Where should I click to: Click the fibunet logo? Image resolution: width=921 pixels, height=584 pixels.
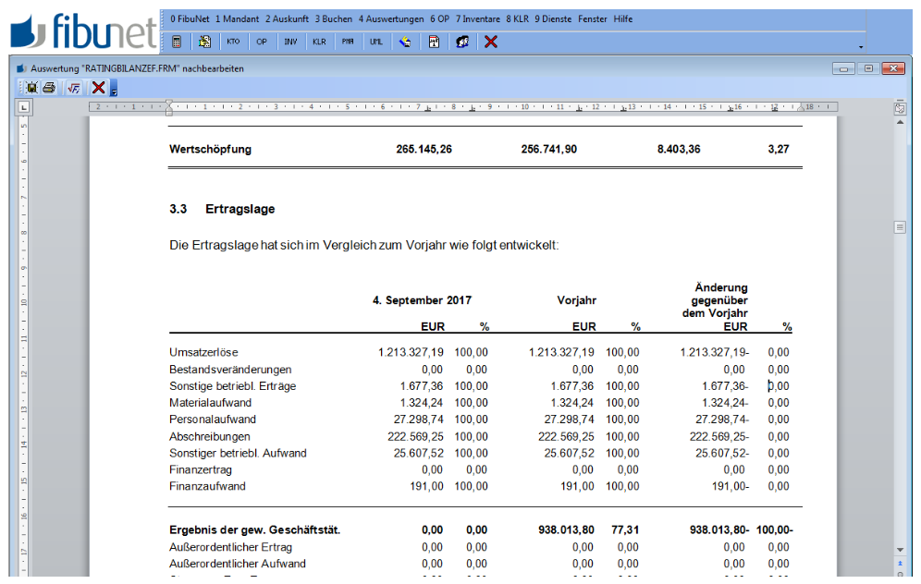tap(83, 31)
